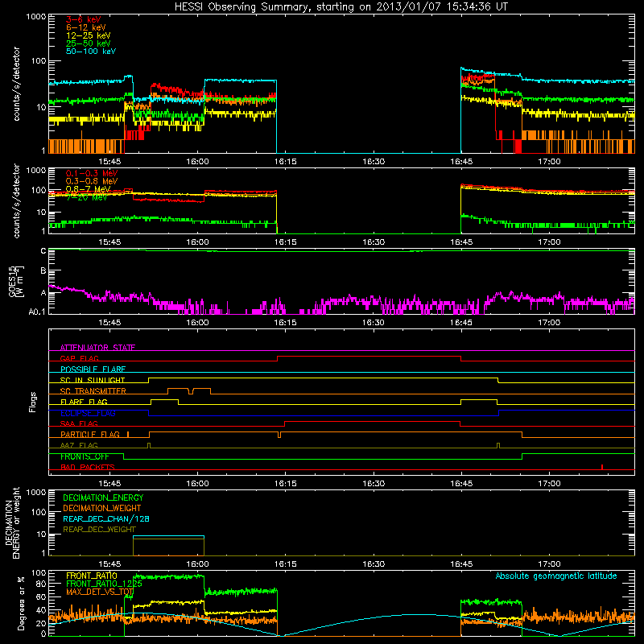Select the DECIMATION_ENERGY legend label
The width and height of the screenshot is (644, 644).
coord(103,497)
